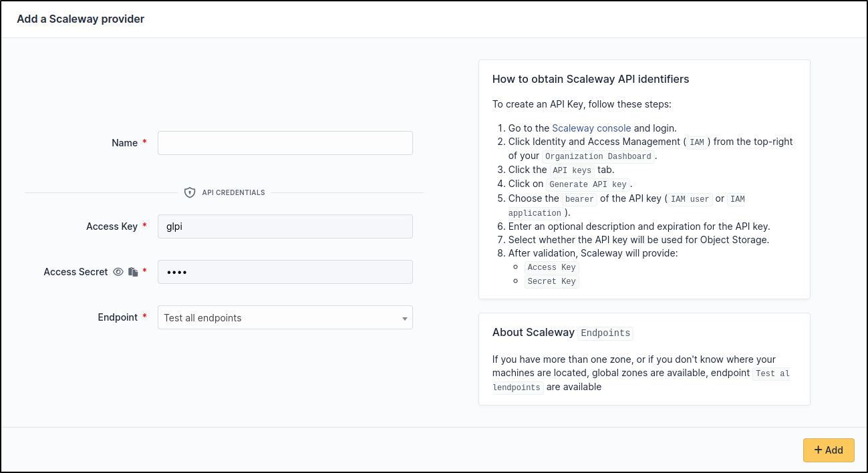Screen dimensions: 868x473
Task: Click the shield icon beside API Credentials
Action: coord(190,192)
